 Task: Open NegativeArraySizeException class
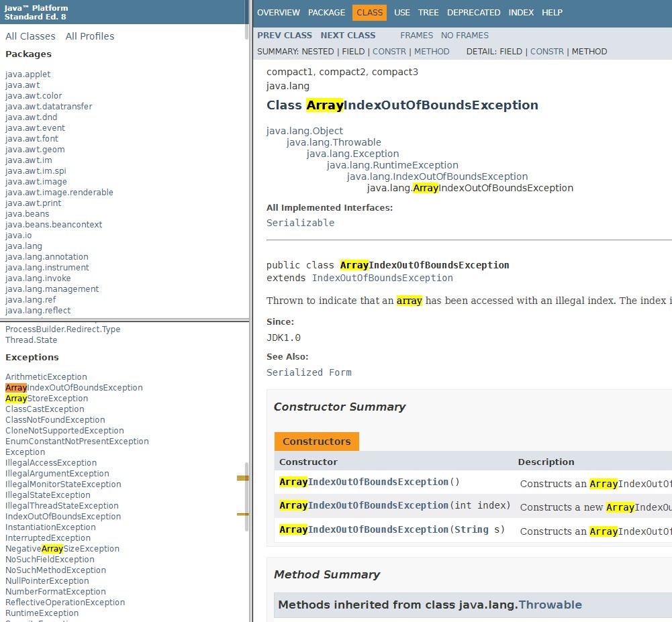(x=62, y=548)
